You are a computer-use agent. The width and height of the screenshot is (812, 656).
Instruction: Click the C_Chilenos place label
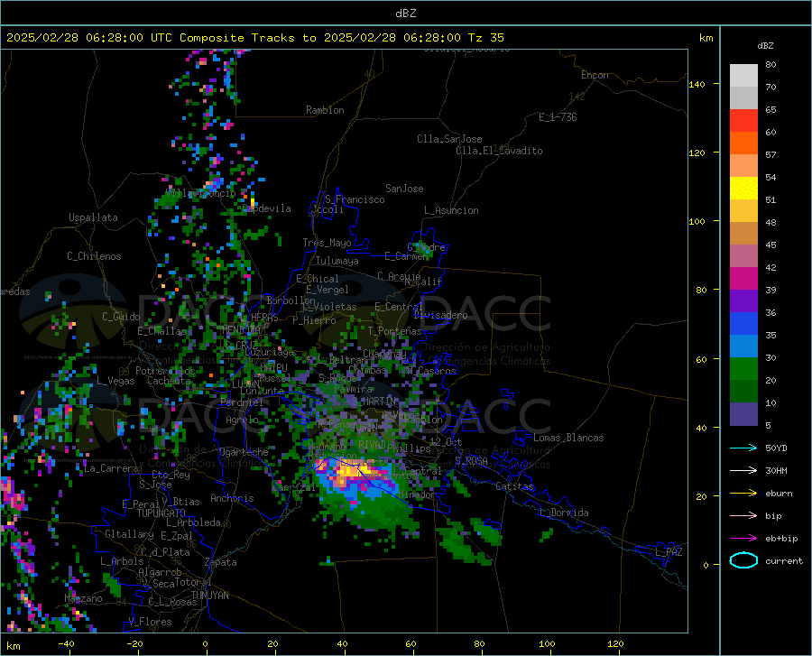coord(94,256)
